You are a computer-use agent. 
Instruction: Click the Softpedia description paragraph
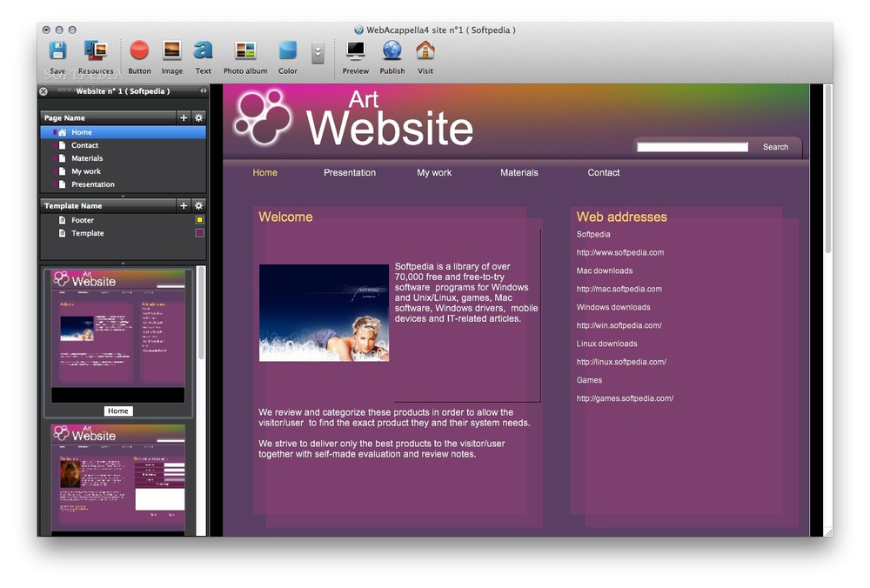[x=466, y=292]
